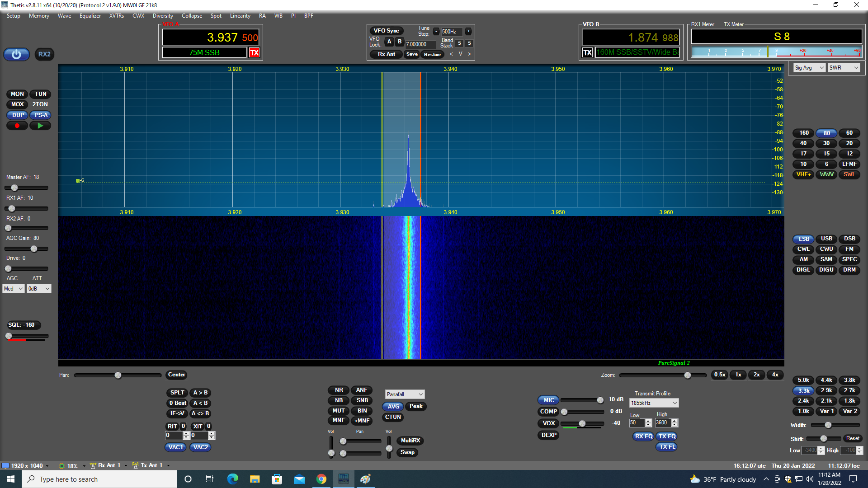The width and height of the screenshot is (868, 488).
Task: Open the XVTRs menu
Action: click(116, 16)
